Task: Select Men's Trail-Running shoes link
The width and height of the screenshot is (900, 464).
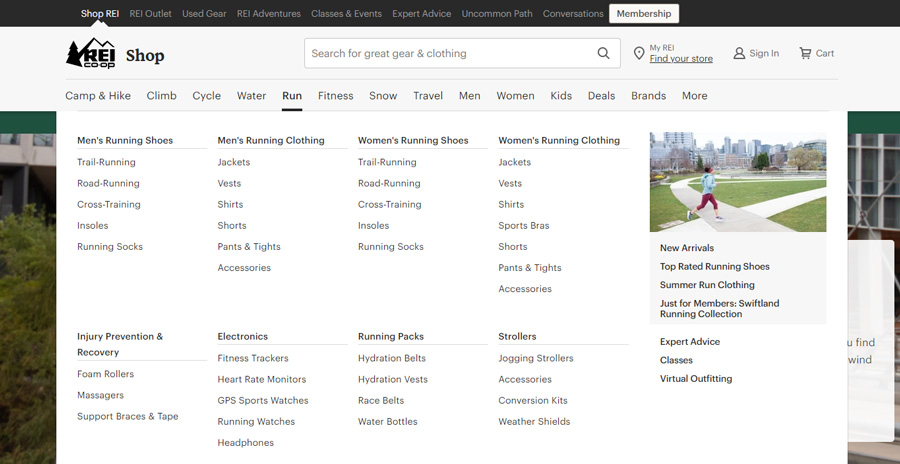Action: point(106,163)
